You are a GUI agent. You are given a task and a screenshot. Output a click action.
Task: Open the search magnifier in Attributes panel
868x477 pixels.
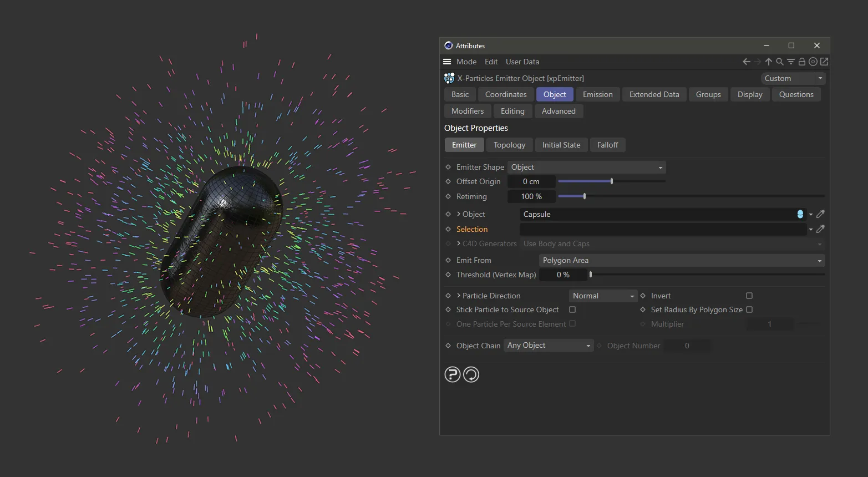tap(779, 62)
